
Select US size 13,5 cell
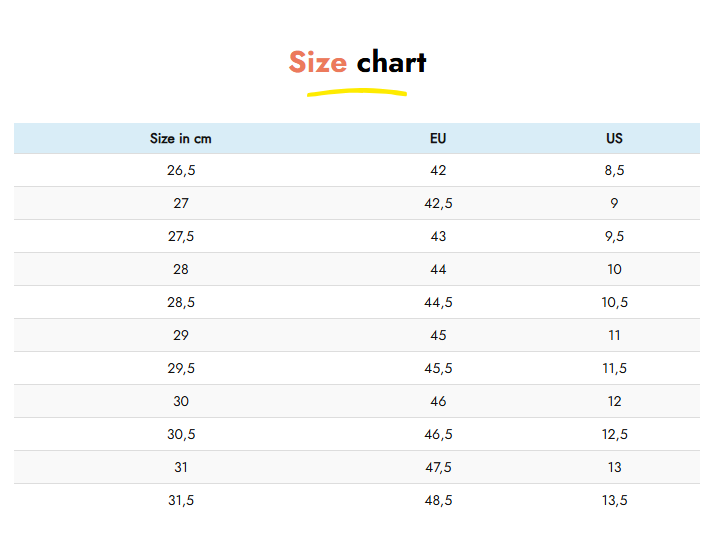614,500
